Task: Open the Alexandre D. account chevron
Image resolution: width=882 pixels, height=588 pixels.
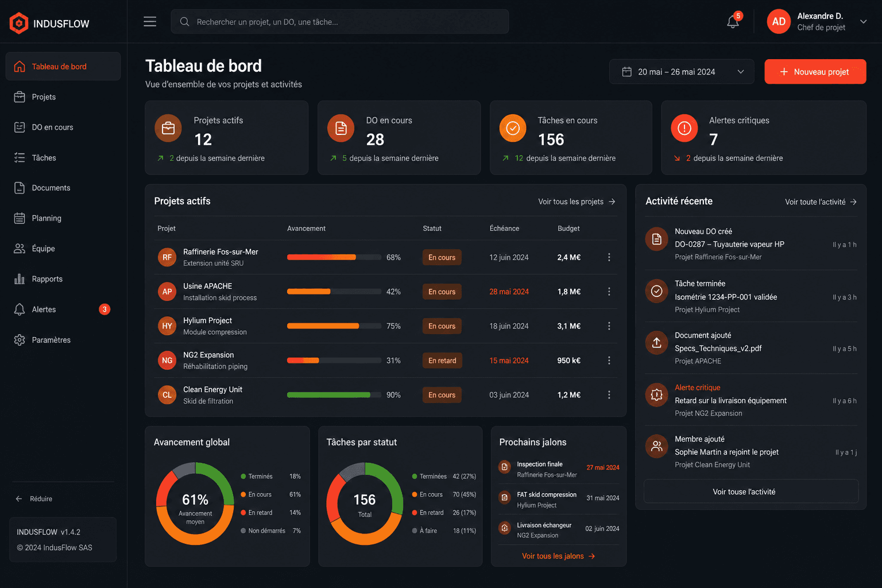Action: [x=863, y=22]
